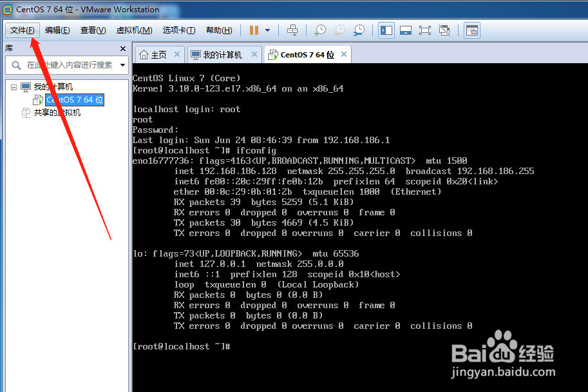Image resolution: width=588 pixels, height=392 pixels.
Task: Open the 虚拟机(M) menu
Action: [x=134, y=30]
